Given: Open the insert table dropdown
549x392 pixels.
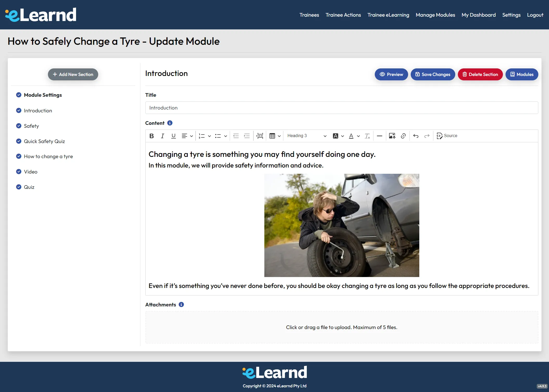Looking at the screenshot, I should [275, 136].
